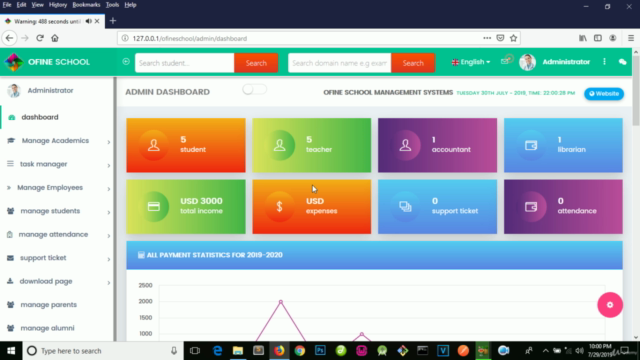Open the messages envelope icon in header

[x=506, y=60]
